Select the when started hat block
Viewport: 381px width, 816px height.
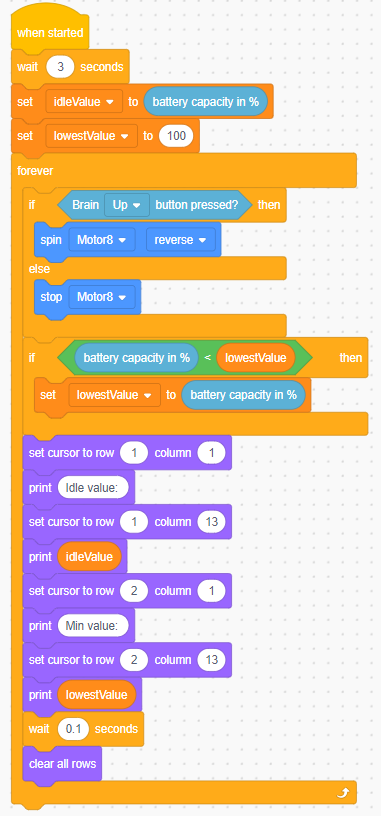[50, 30]
